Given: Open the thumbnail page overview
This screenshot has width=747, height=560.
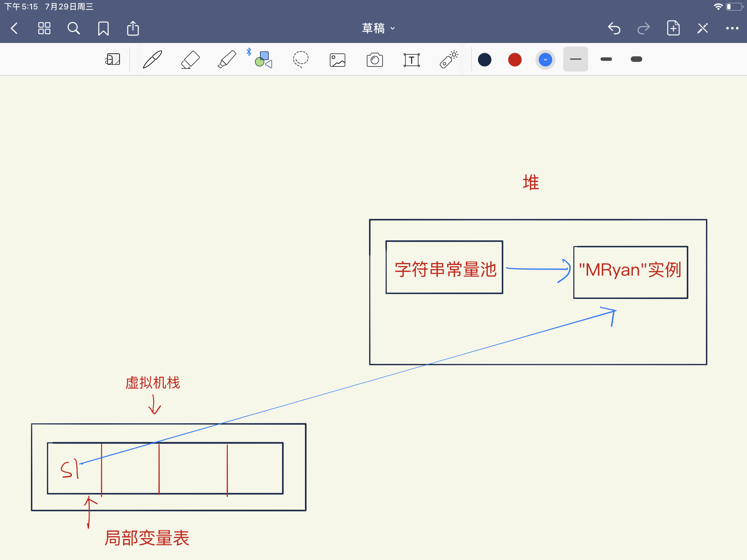Looking at the screenshot, I should point(44,28).
